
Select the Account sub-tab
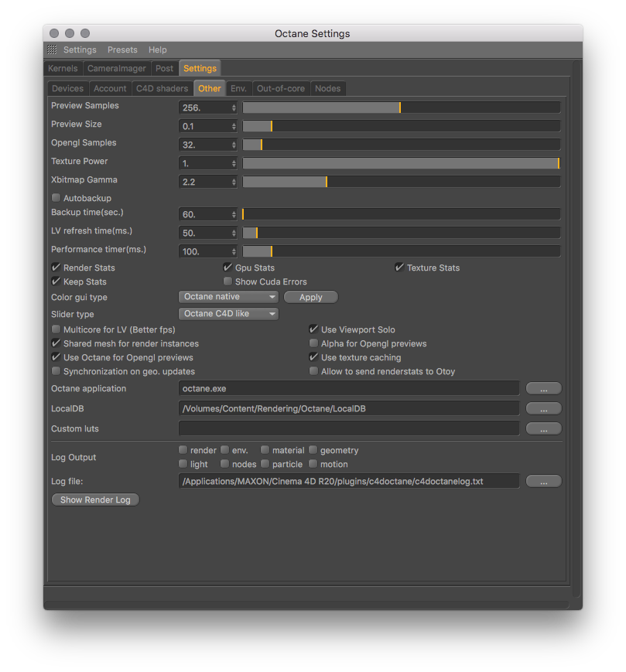click(110, 88)
